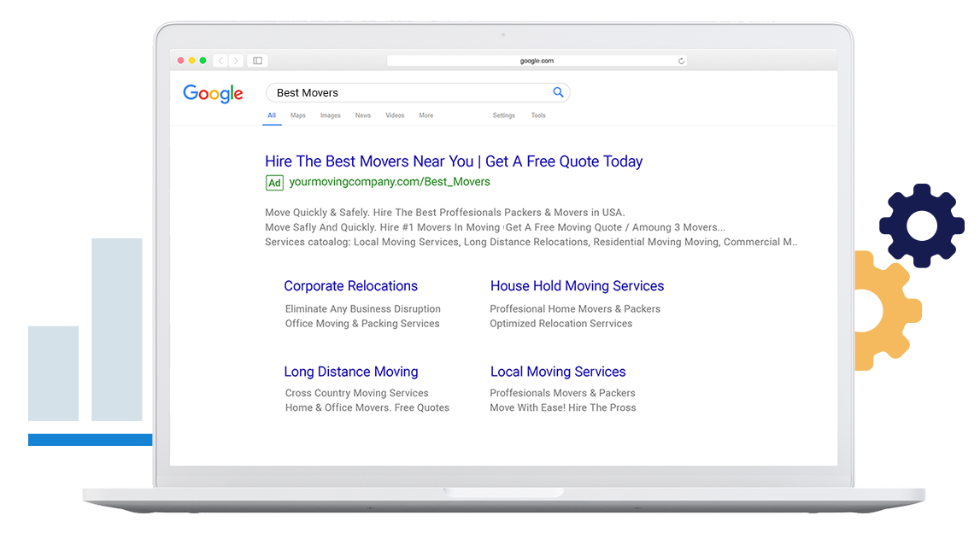
Task: Click the Google logo
Action: pos(213,94)
